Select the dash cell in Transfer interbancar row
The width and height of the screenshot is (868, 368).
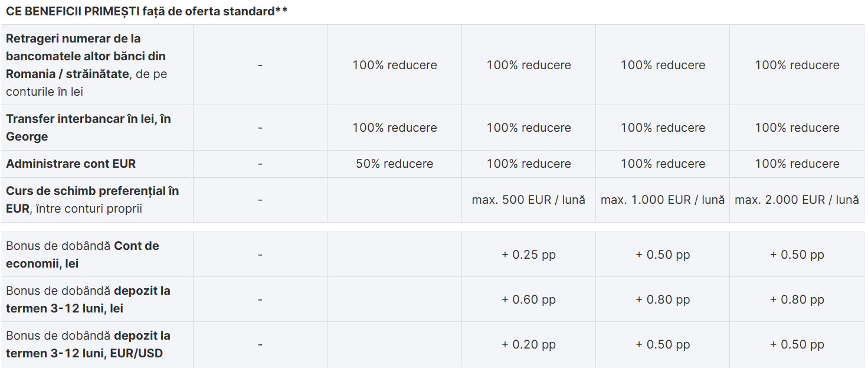pos(260,128)
